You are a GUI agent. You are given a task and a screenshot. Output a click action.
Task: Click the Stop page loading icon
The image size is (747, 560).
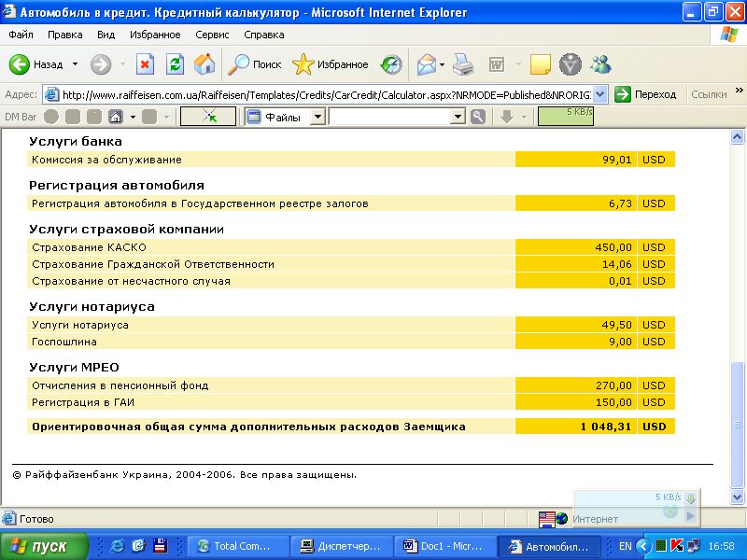pyautogui.click(x=145, y=64)
